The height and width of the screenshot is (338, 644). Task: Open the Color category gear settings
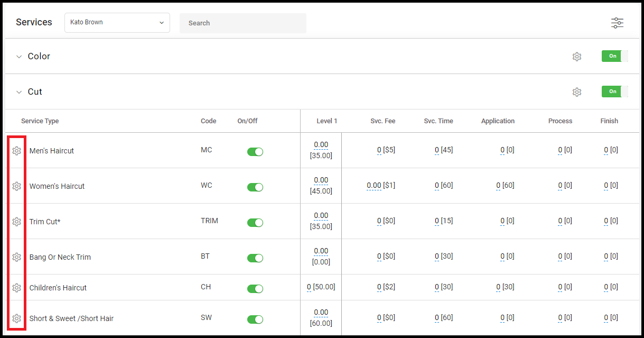[x=577, y=57]
